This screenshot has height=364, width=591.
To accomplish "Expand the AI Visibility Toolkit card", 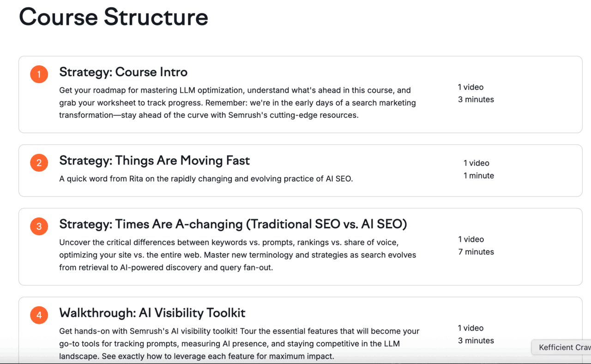I will pyautogui.click(x=300, y=330).
